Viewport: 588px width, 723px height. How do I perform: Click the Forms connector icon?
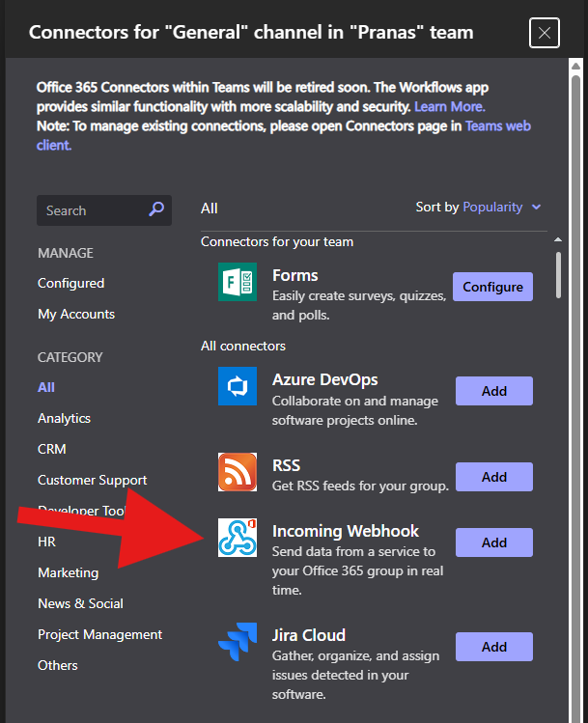(238, 282)
